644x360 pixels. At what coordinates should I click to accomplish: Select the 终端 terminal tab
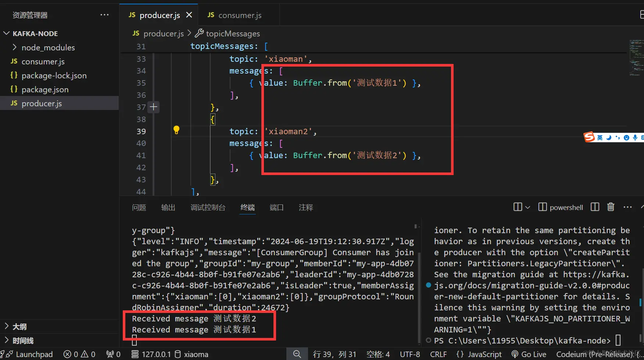[247, 207]
